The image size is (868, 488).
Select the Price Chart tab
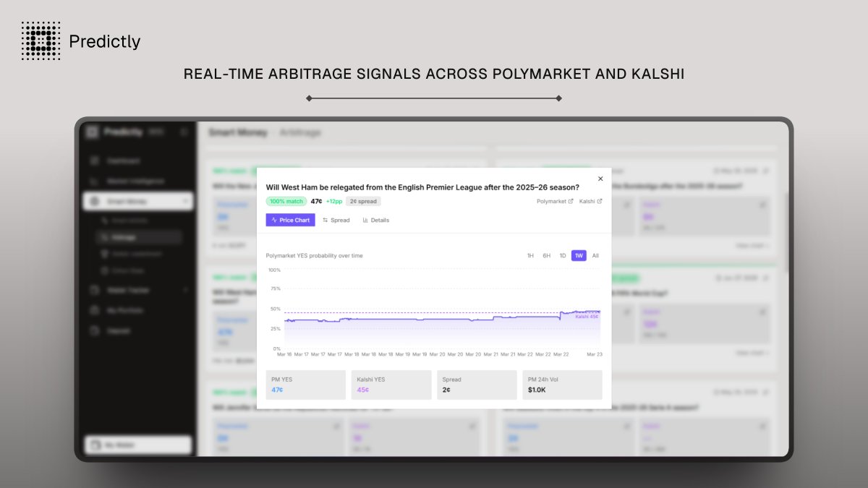click(290, 220)
